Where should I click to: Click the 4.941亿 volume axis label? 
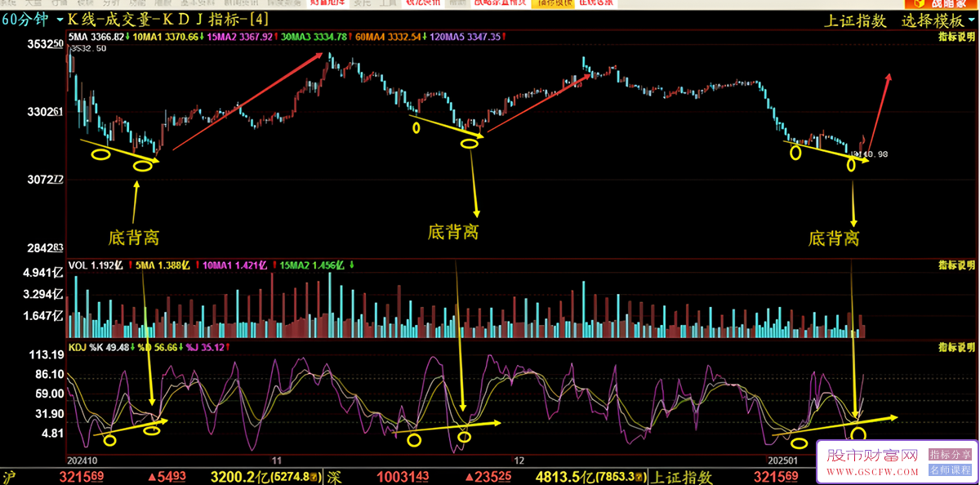(x=43, y=273)
